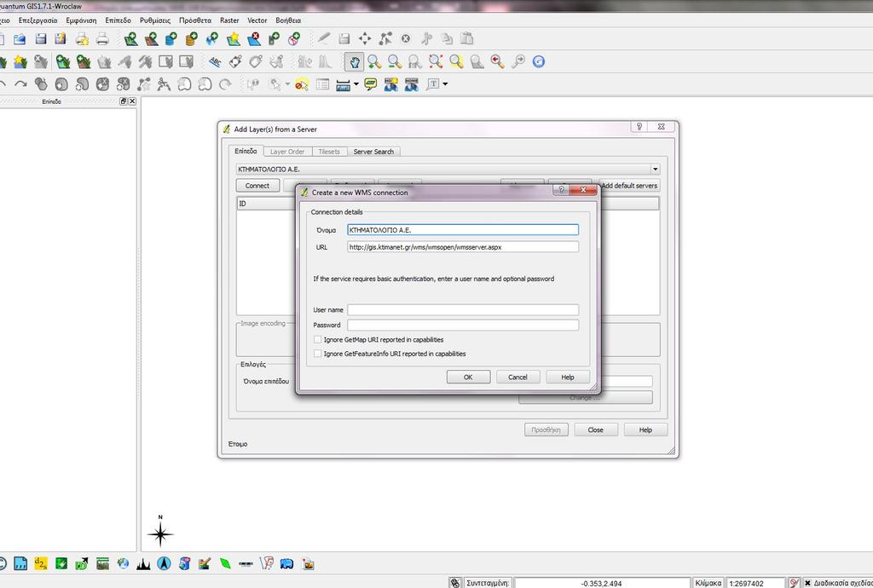Image resolution: width=873 pixels, height=588 pixels.
Task: Click the coordinates field in status bar
Action: [601, 583]
